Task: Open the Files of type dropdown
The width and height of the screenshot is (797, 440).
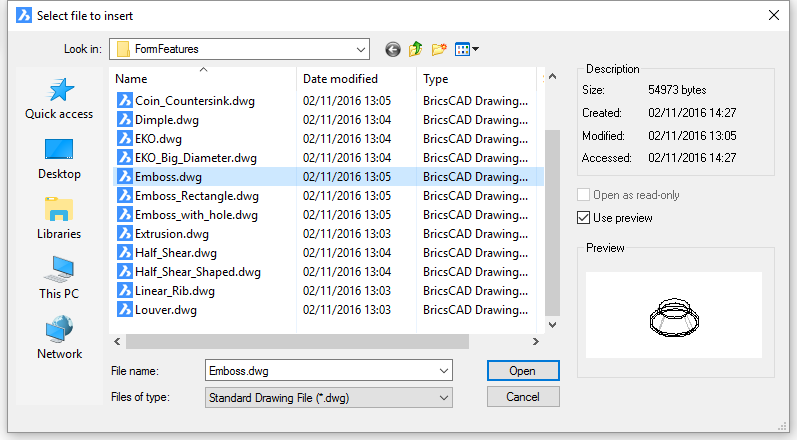Action: click(x=444, y=397)
